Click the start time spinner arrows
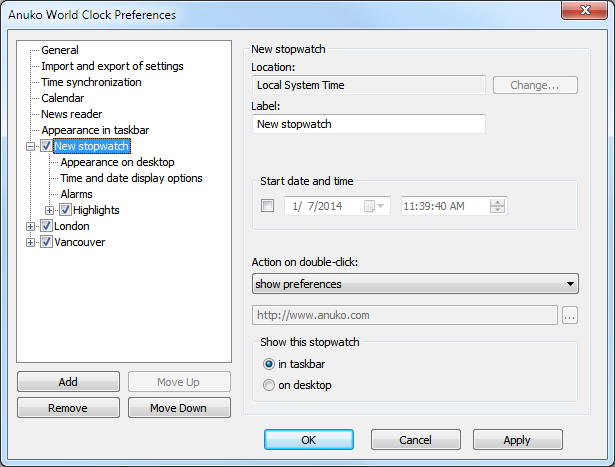This screenshot has height=467, width=615. [498, 206]
